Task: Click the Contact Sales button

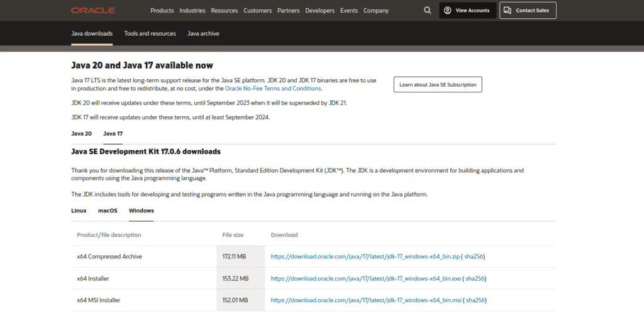Action: [528, 11]
